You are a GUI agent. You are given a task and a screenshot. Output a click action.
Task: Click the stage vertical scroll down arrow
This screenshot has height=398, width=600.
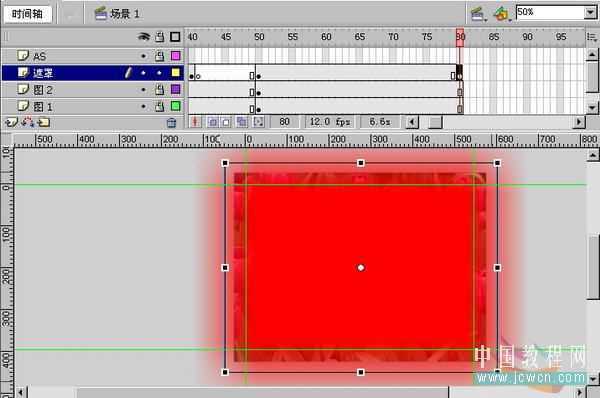[x=593, y=379]
